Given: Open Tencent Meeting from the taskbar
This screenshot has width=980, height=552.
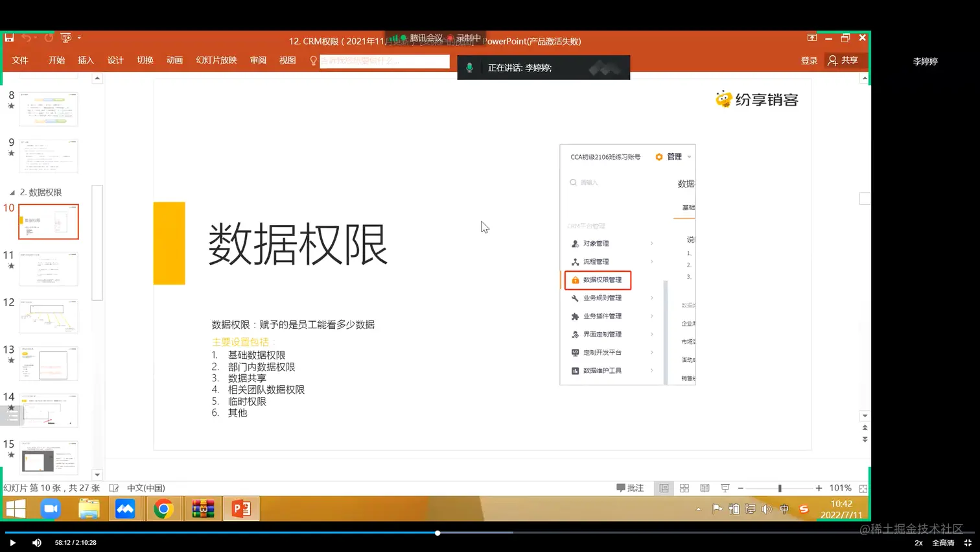Looking at the screenshot, I should pyautogui.click(x=125, y=509).
